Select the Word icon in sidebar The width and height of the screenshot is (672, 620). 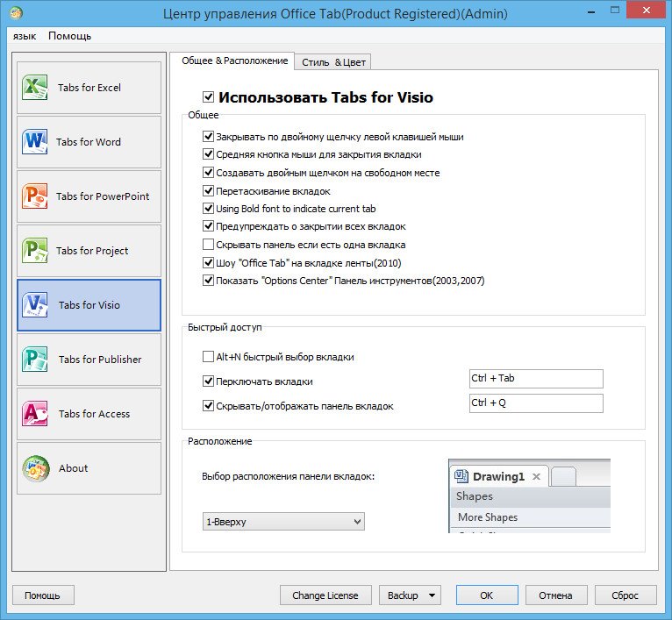35,141
